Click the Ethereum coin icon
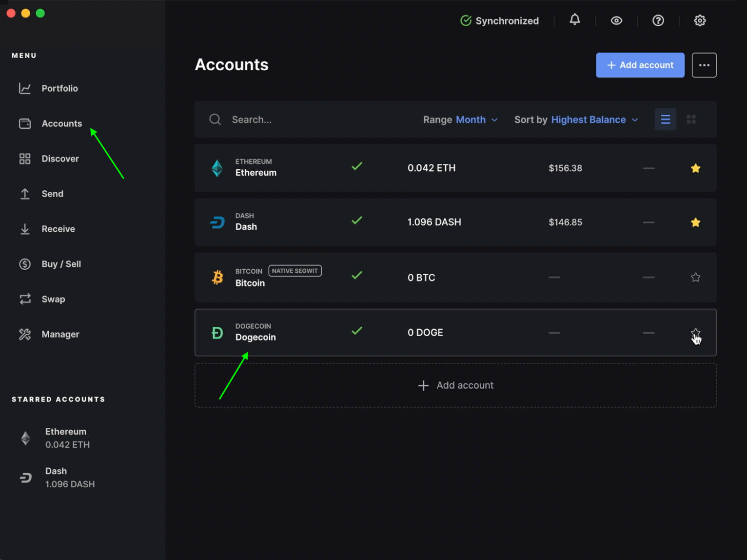The image size is (747, 560). [x=217, y=168]
